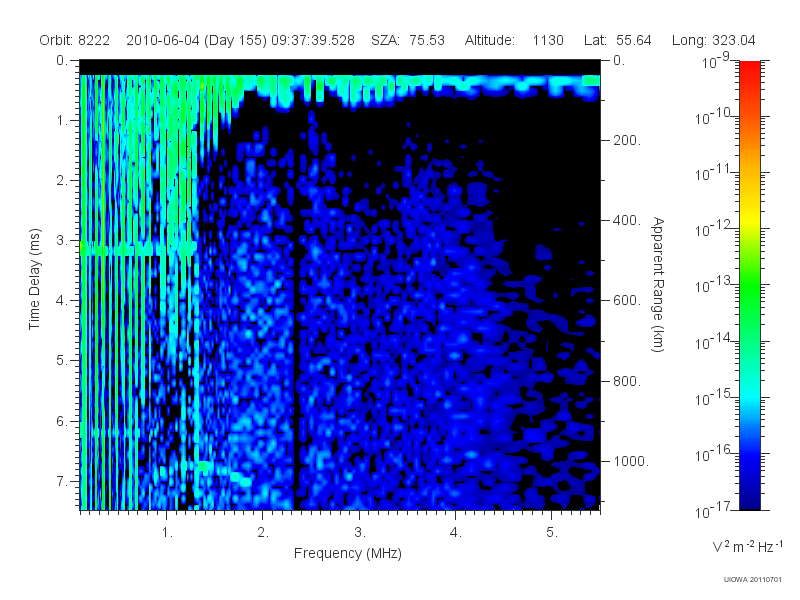Click the 200. apparent range tick label
This screenshot has width=800, height=600.
click(627, 140)
